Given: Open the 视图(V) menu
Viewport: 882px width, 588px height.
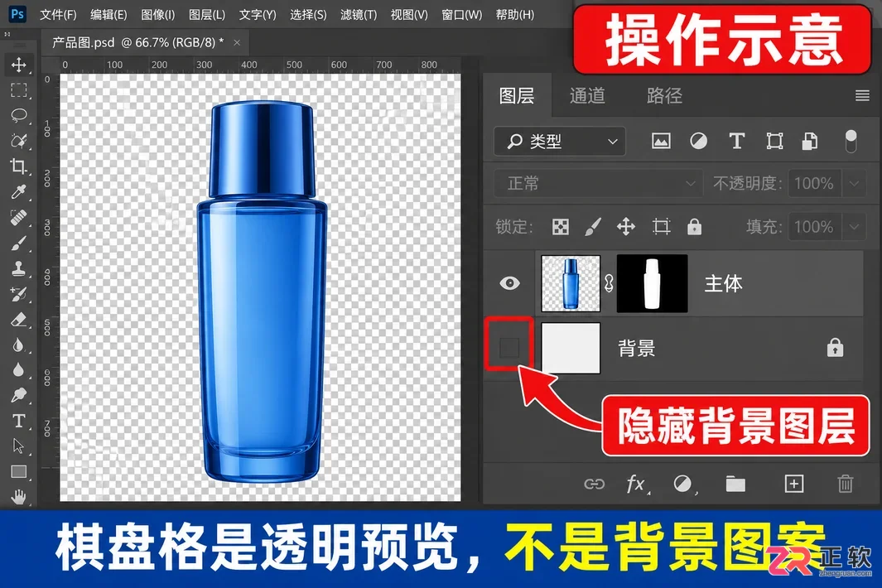Looking at the screenshot, I should tap(409, 15).
